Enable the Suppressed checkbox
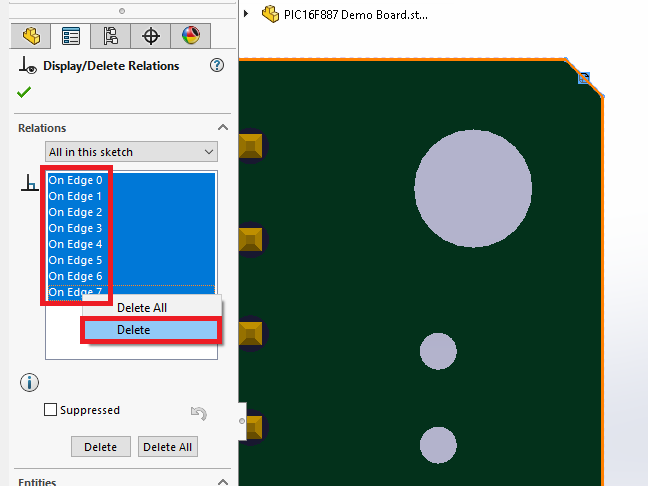 [51, 410]
